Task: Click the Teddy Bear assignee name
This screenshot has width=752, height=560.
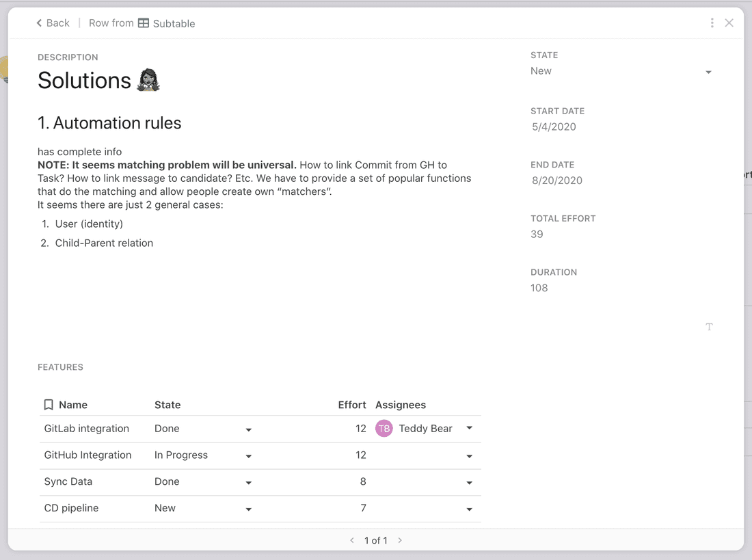Action: point(425,428)
